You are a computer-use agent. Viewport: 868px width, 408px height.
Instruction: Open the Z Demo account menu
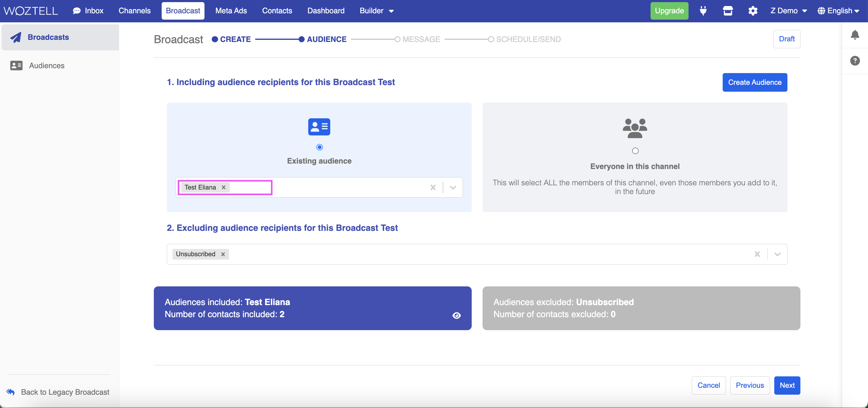788,11
